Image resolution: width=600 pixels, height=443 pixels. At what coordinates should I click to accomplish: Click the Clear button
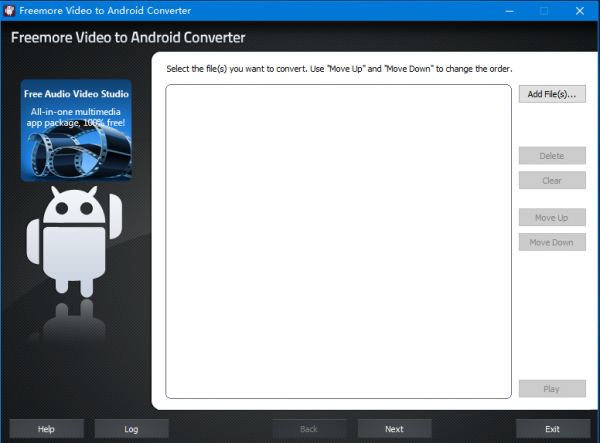pyautogui.click(x=552, y=181)
